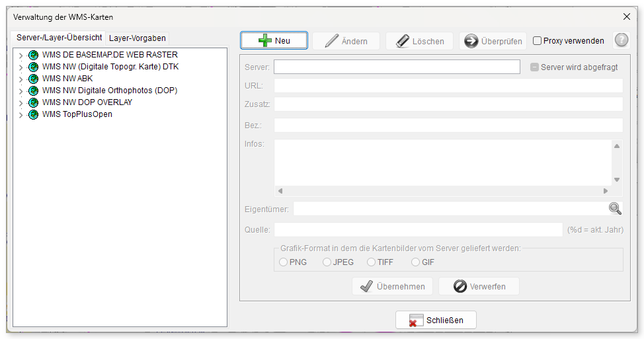Expand the WMS NW DOP OVERLAY node

click(20, 103)
